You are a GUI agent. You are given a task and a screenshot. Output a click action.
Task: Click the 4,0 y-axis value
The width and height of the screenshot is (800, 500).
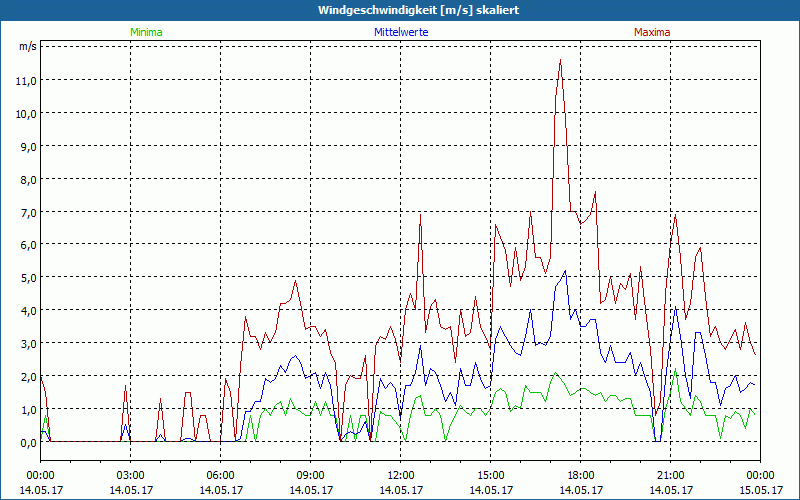coord(29,311)
